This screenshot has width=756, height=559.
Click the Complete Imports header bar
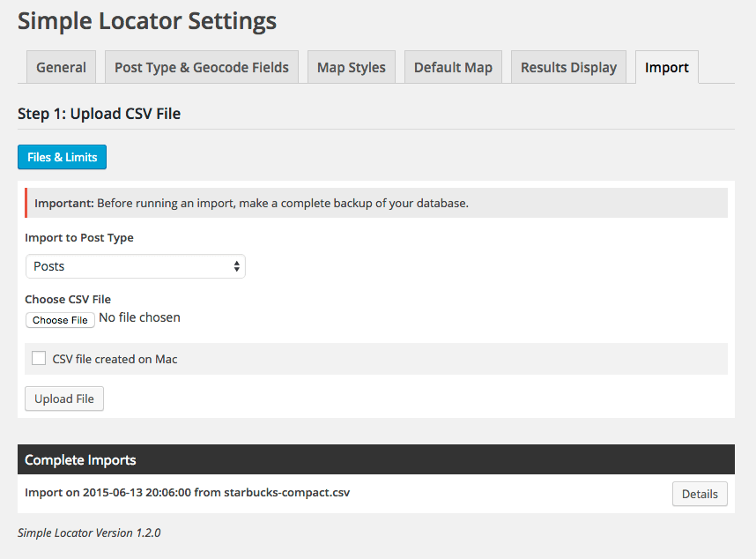point(375,459)
